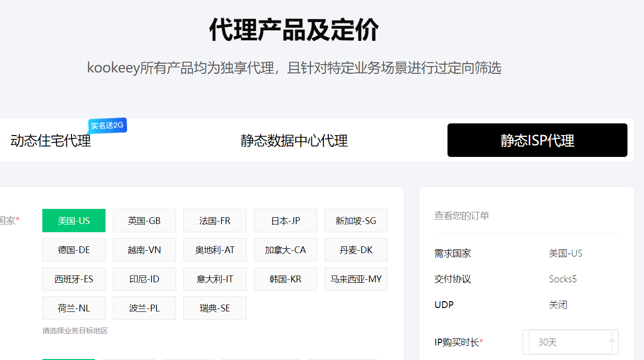Pick 马来西亚-MY as the country
The height and width of the screenshot is (360, 644).
click(356, 279)
